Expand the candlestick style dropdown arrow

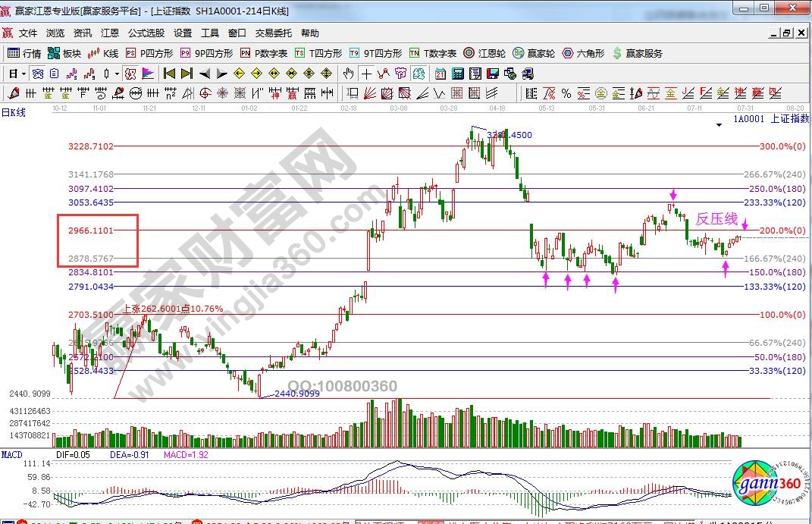coord(116,74)
